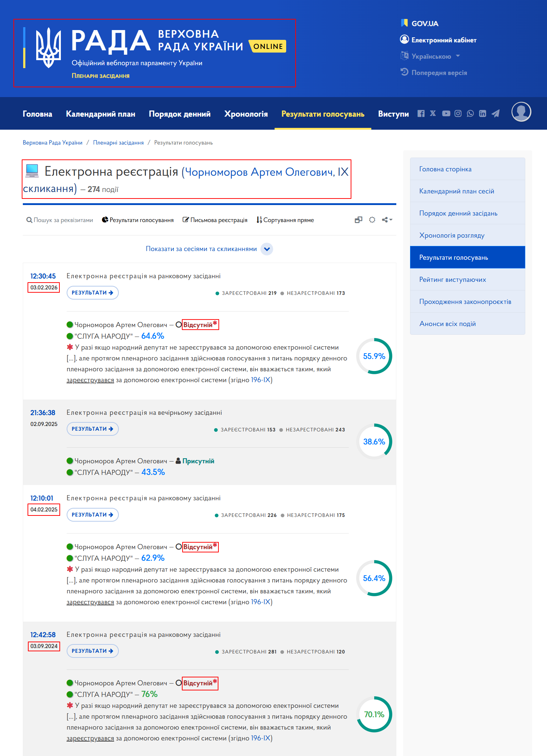Click the 70.1% circular progress indicator

tap(374, 714)
